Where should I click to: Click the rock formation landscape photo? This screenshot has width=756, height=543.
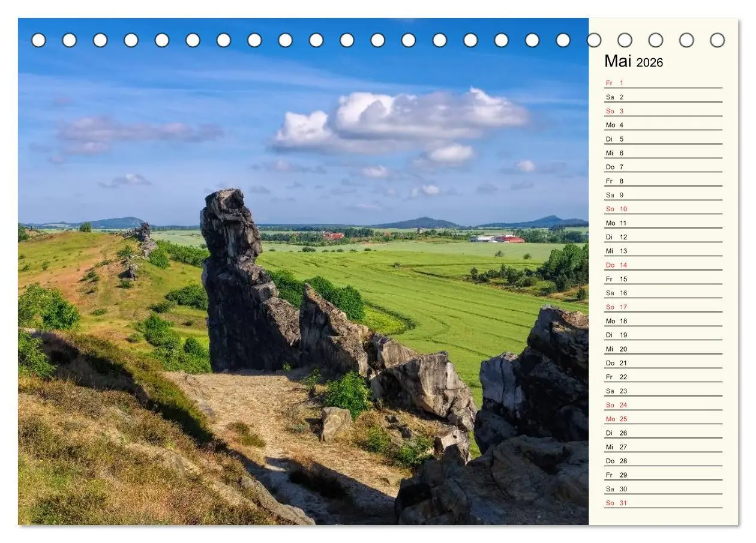303,271
